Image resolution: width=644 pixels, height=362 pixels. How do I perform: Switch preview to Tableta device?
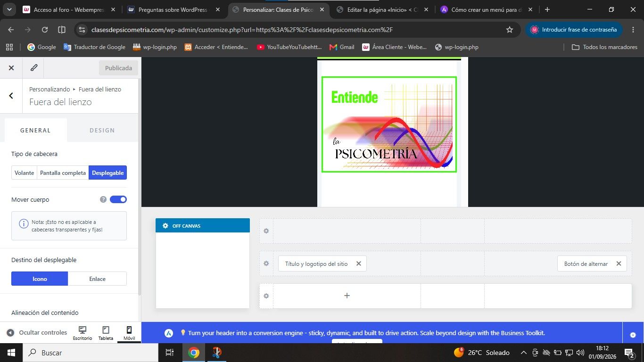pyautogui.click(x=106, y=333)
